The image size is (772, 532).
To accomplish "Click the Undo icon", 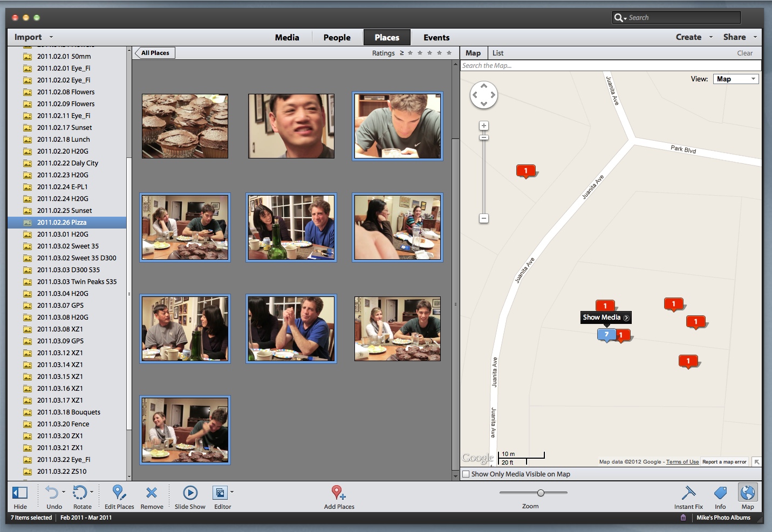I will coord(52,493).
